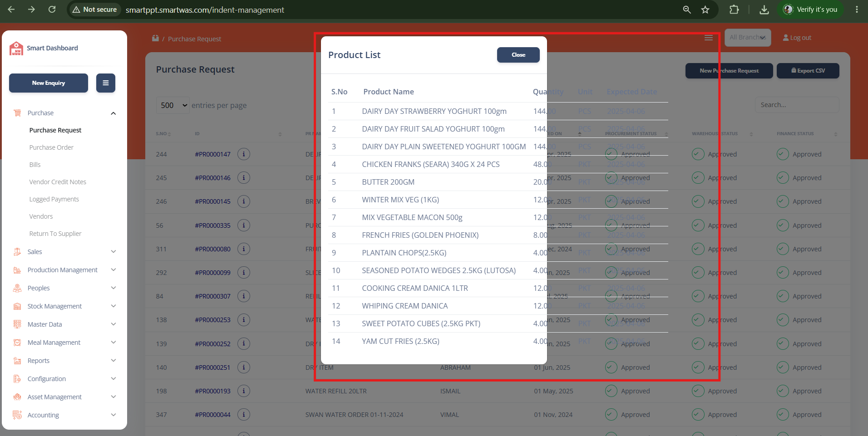Reload the page in browser toolbar
This screenshot has height=436, width=868.
[x=52, y=10]
